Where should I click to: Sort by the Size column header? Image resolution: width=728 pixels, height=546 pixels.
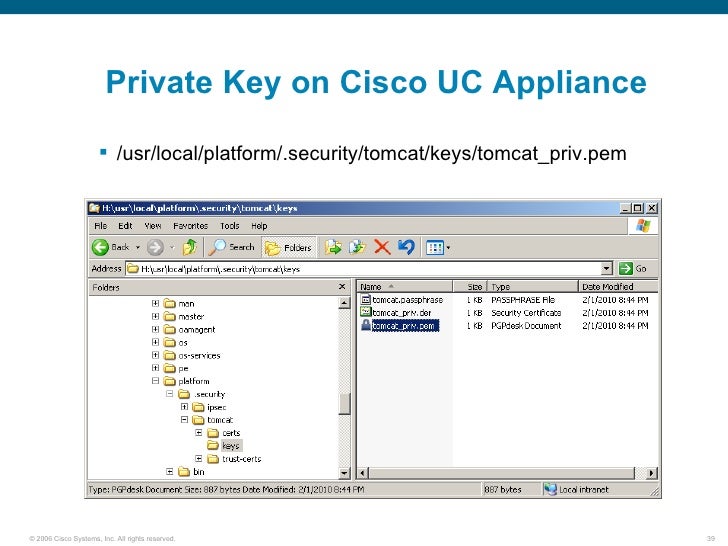pyautogui.click(x=470, y=287)
